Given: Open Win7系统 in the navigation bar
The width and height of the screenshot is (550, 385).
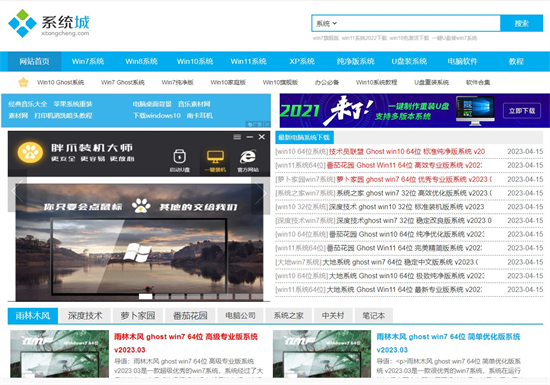Looking at the screenshot, I should click(x=88, y=61).
